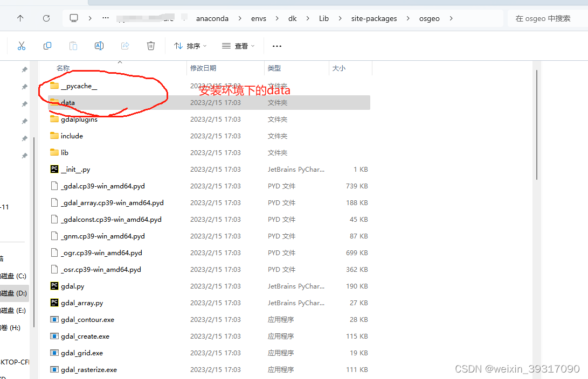Click the Share icon in the toolbar

(x=124, y=46)
